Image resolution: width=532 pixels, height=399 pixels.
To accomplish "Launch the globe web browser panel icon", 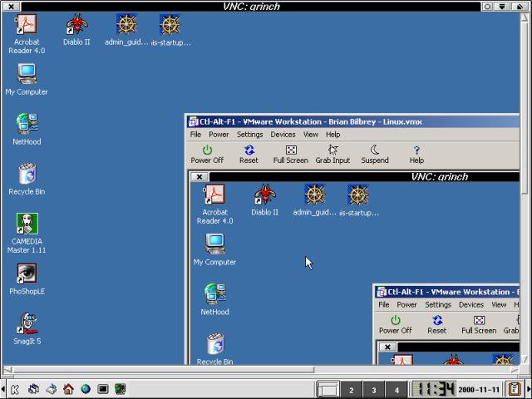I will (86, 389).
